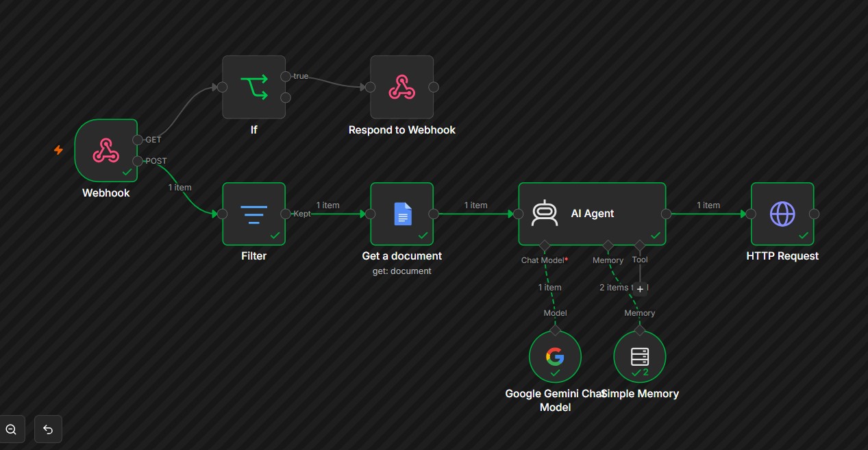The width and height of the screenshot is (868, 450).
Task: Click the zoom out magnifier button
Action: tap(11, 429)
